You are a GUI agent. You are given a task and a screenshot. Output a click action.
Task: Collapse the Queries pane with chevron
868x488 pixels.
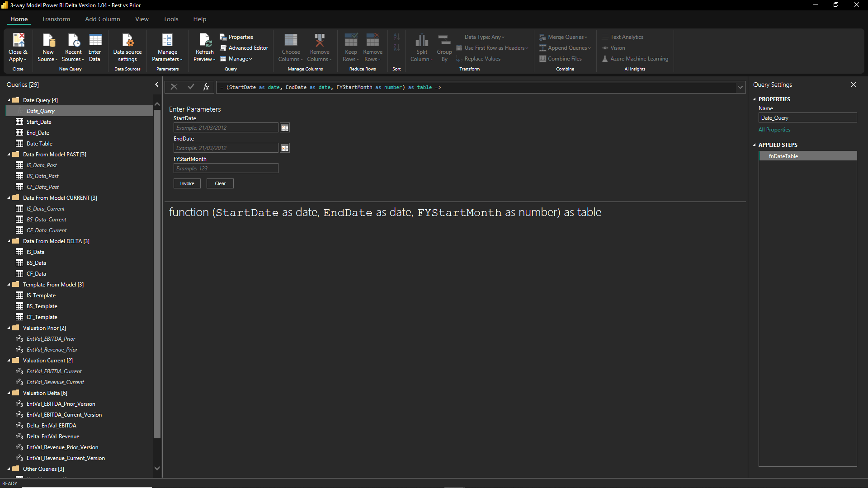(157, 84)
